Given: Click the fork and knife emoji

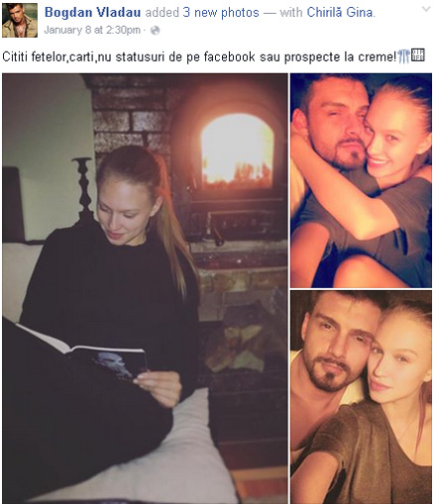Looking at the screenshot, I should [x=403, y=56].
